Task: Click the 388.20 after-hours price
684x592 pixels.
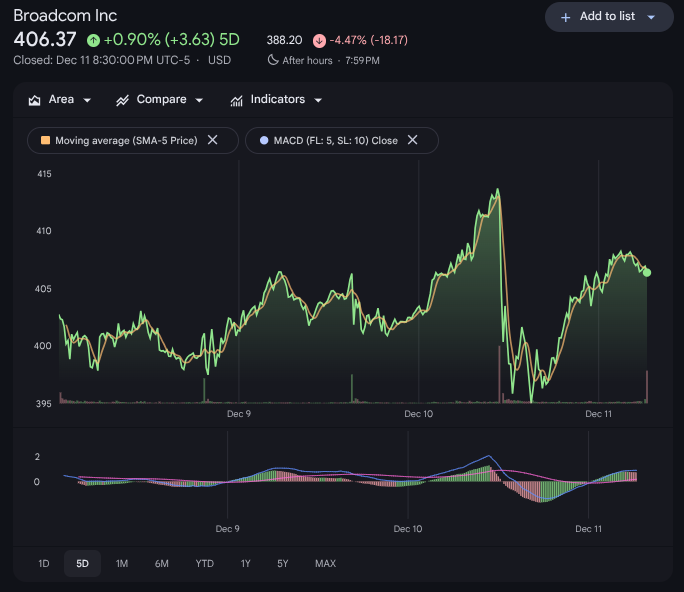Action: pyautogui.click(x=284, y=40)
